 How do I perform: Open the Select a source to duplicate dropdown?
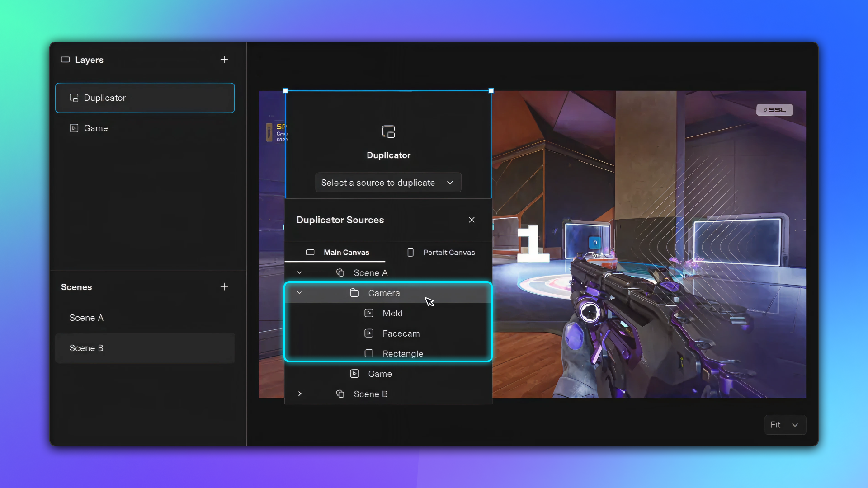388,183
